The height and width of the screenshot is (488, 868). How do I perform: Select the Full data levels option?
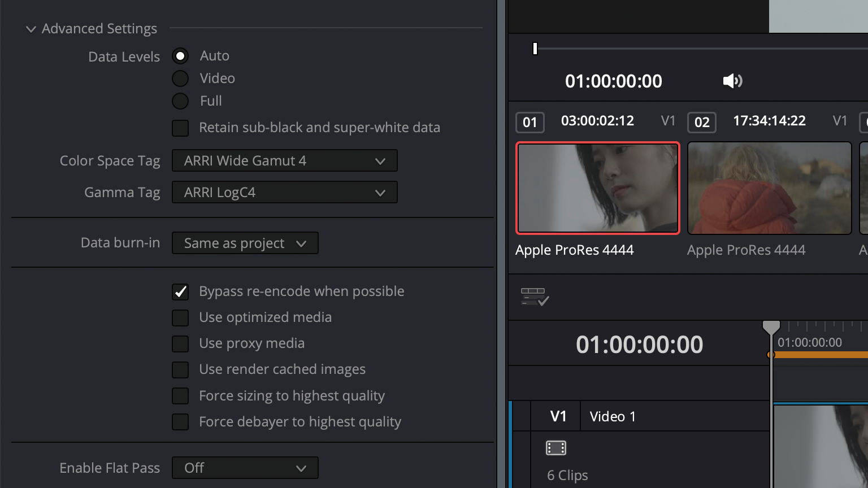[180, 101]
